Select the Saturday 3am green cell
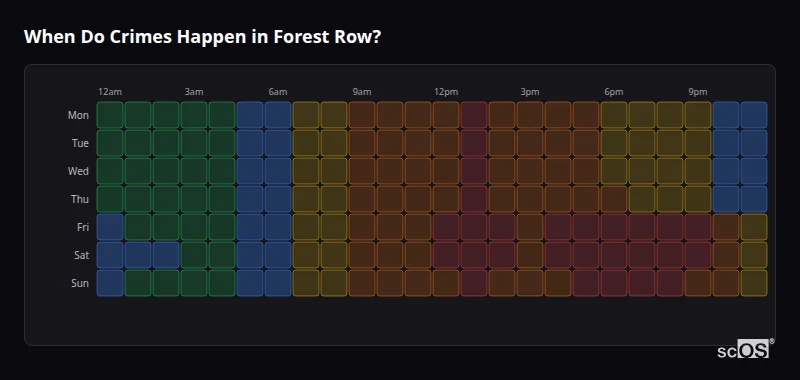The image size is (800, 380). tap(194, 255)
